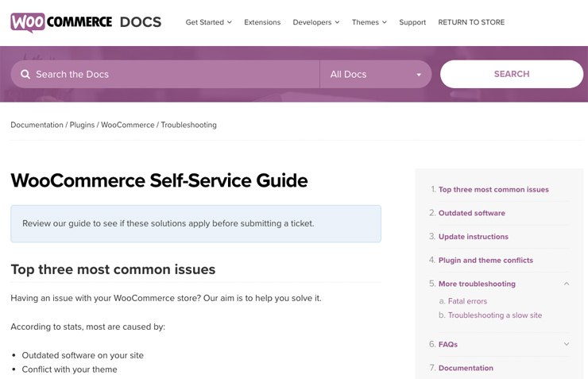Jump to Update instructions section
This screenshot has height=379, width=588.
pyautogui.click(x=474, y=237)
